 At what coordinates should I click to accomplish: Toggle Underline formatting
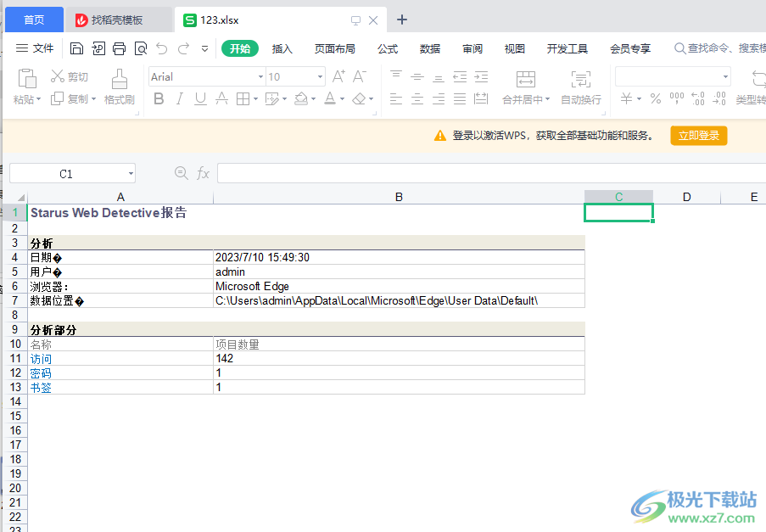(200, 98)
